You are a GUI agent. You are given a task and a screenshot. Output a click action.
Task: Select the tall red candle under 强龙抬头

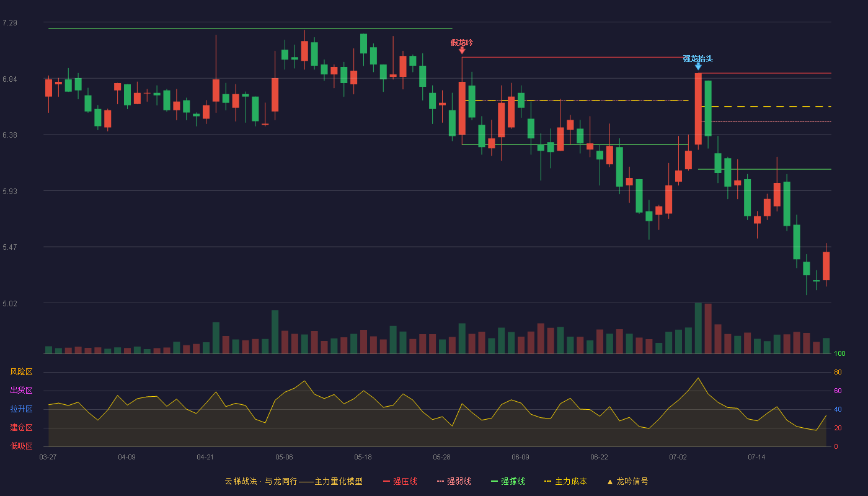(698, 108)
